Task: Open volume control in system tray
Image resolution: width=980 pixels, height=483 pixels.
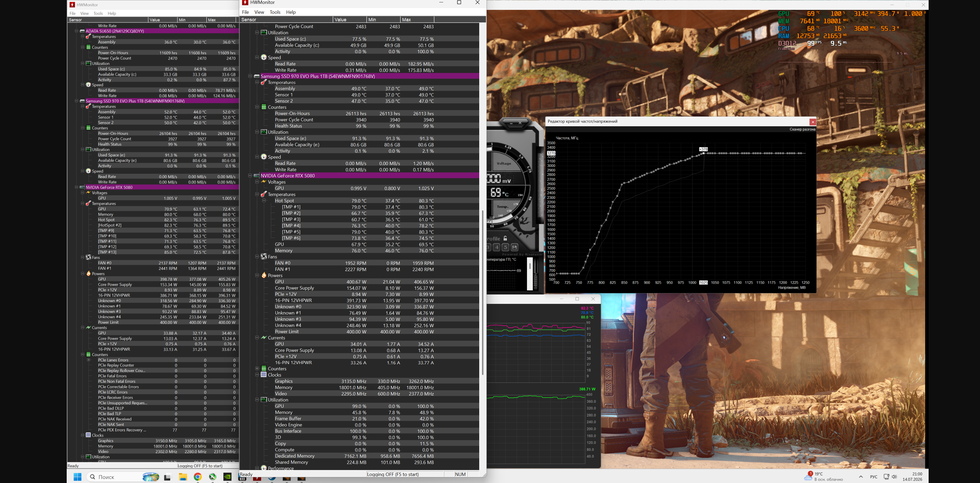Action: 894,477
